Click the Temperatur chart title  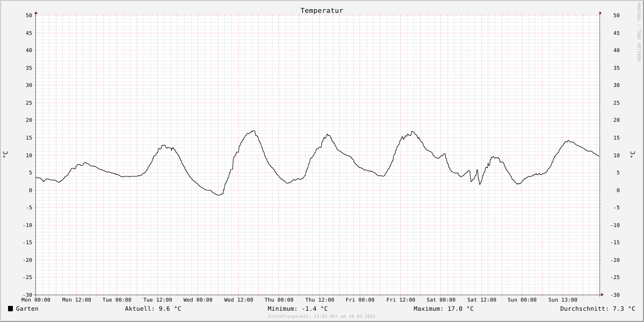322,11
